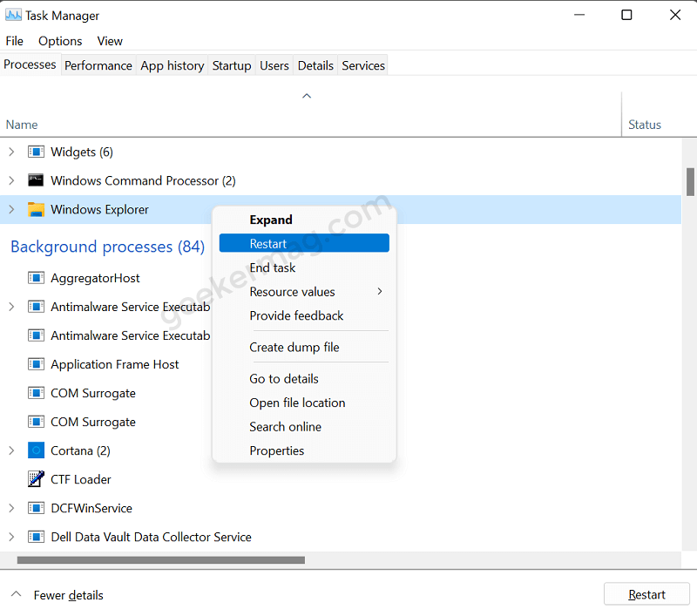Collapse view with Fewer details chevron

coord(16,594)
